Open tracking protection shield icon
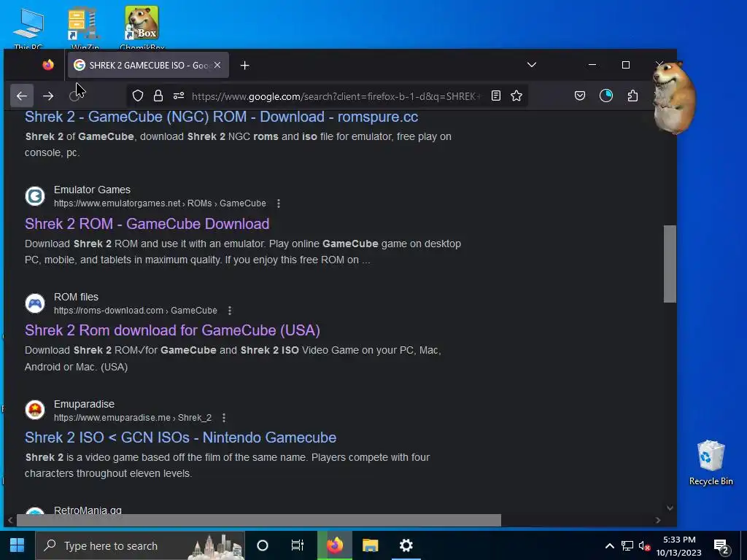 (138, 96)
